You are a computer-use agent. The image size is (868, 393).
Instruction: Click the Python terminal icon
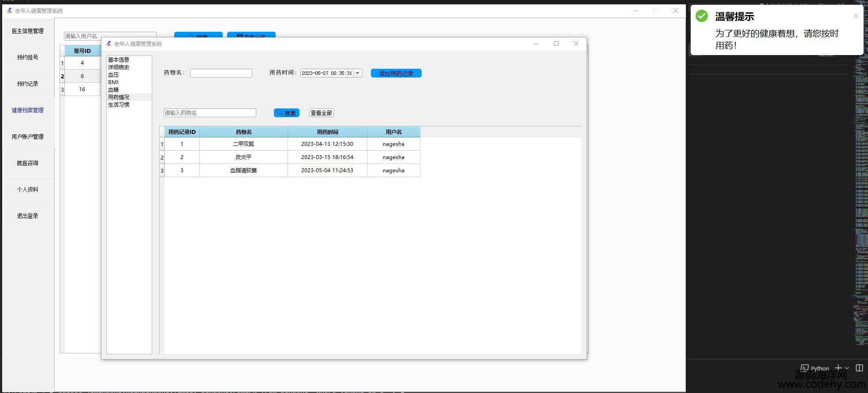(x=805, y=368)
